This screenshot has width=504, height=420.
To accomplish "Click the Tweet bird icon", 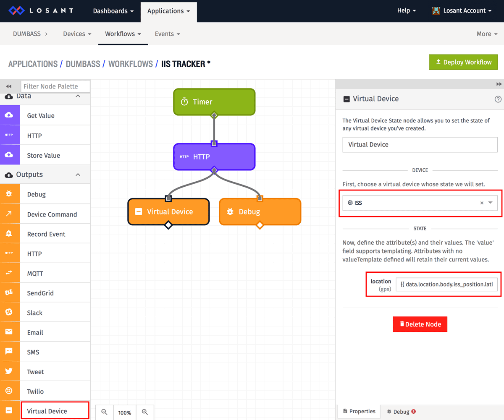I will point(9,371).
